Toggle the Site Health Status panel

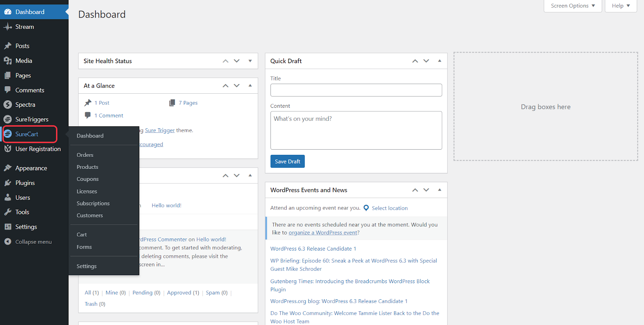[x=250, y=61]
